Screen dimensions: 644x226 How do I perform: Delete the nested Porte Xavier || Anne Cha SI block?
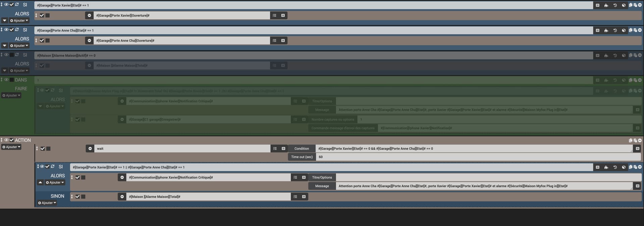click(x=640, y=167)
